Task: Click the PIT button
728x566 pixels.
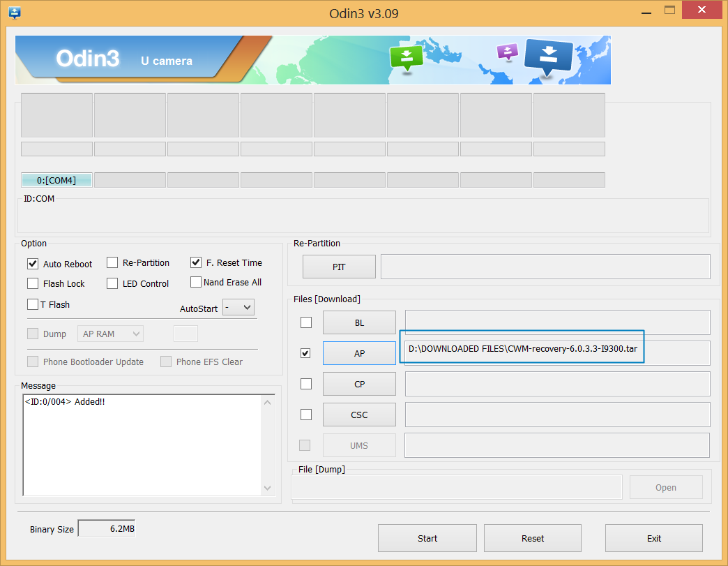Action: [339, 267]
